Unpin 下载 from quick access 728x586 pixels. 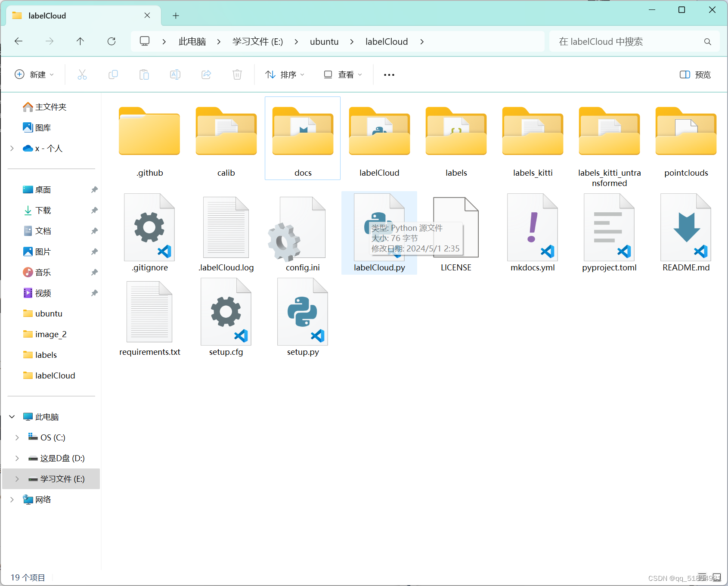(94, 210)
